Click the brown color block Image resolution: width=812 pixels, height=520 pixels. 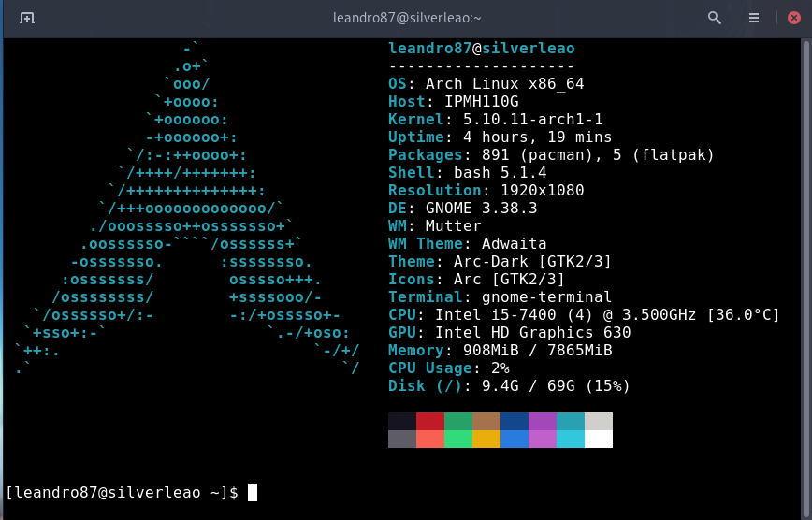[x=486, y=422]
